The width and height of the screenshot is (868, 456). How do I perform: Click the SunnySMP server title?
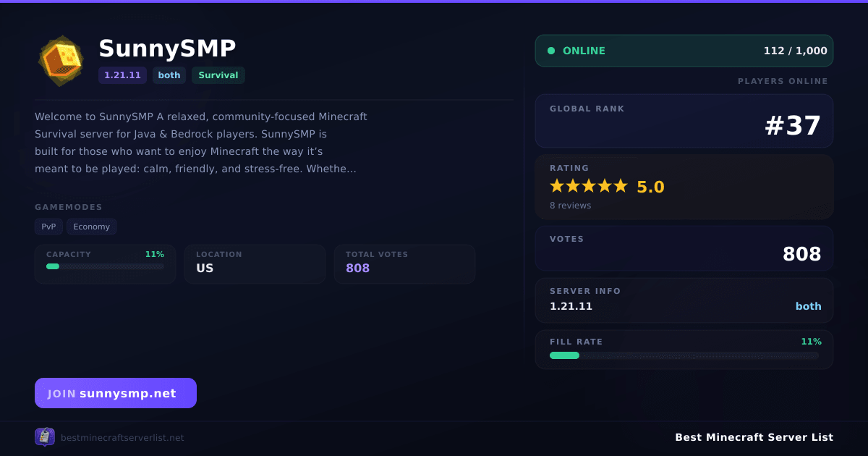pos(167,48)
